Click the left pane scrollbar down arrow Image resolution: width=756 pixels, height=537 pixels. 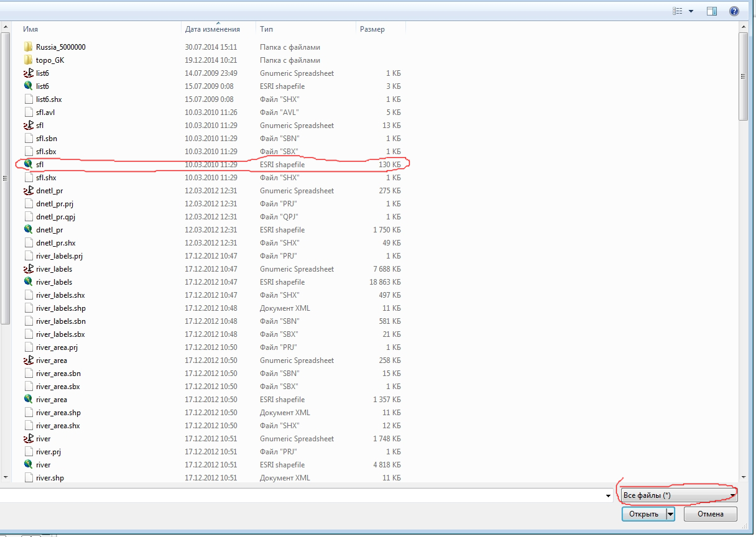(x=6, y=477)
